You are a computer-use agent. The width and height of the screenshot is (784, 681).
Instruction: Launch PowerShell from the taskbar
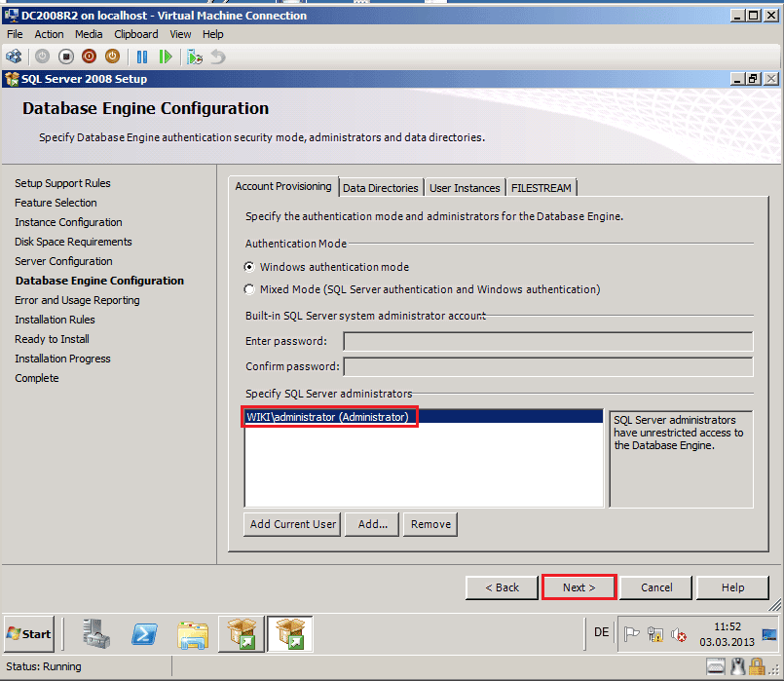(144, 634)
